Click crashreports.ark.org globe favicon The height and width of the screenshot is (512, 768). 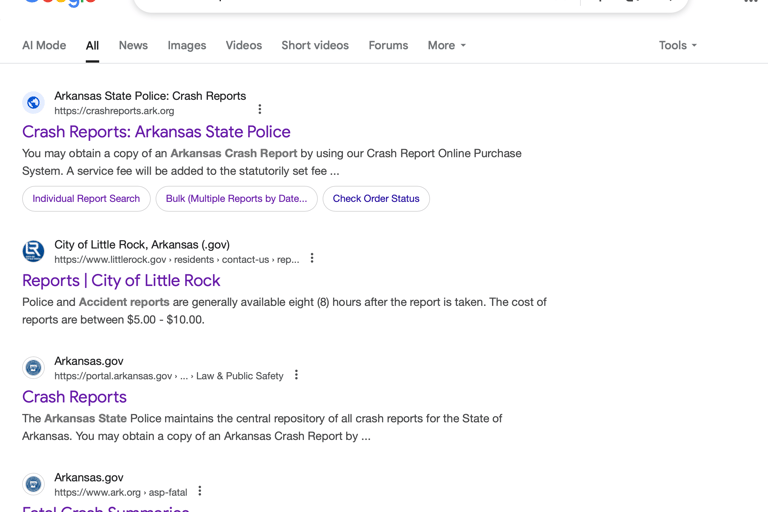(x=33, y=102)
